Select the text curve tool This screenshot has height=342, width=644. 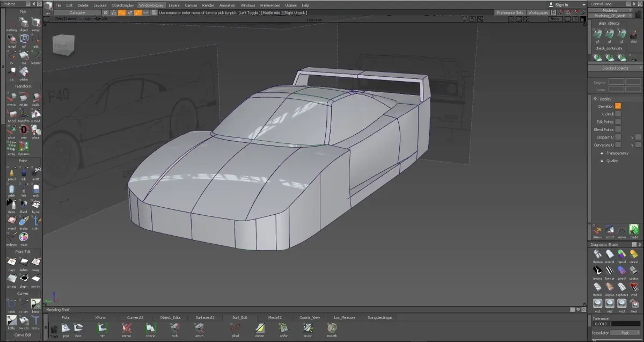pos(36,322)
